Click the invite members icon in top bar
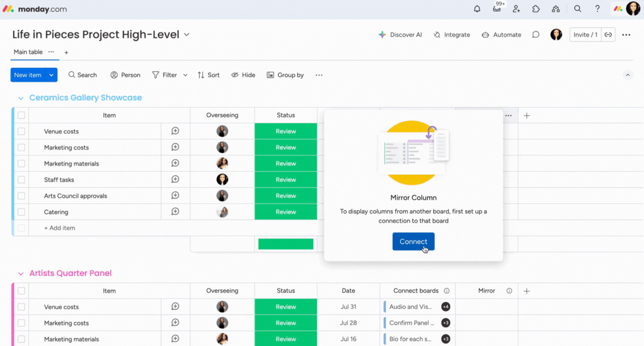This screenshot has height=346, width=644. (516, 9)
